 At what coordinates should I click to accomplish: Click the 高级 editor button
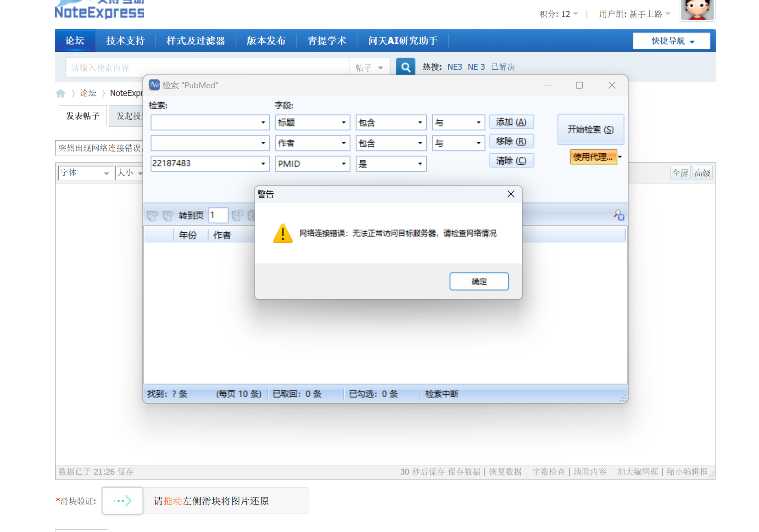tap(703, 173)
